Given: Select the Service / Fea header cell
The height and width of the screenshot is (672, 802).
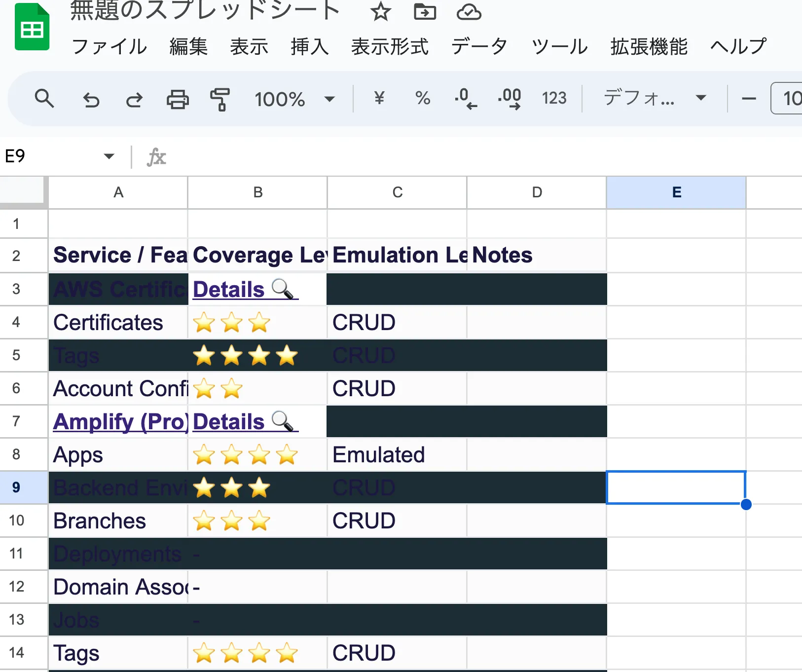Looking at the screenshot, I should tap(118, 256).
